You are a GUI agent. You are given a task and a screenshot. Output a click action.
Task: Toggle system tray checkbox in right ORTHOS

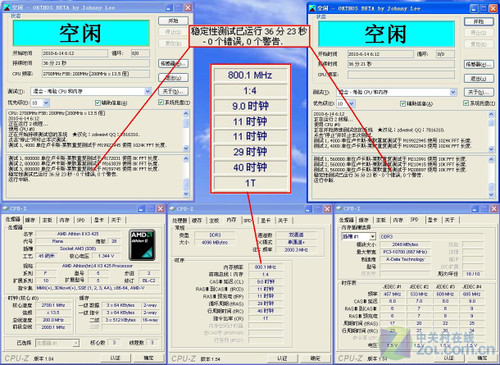pyautogui.click(x=466, y=103)
